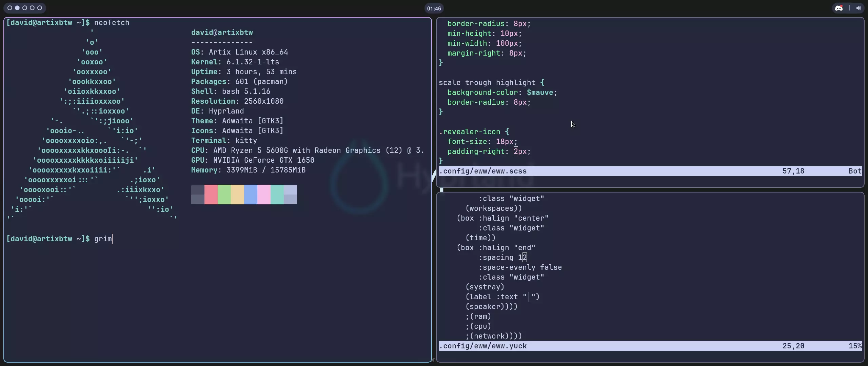The height and width of the screenshot is (366, 868).
Task: Click the teal swatch in neofetch palette
Action: (277, 195)
